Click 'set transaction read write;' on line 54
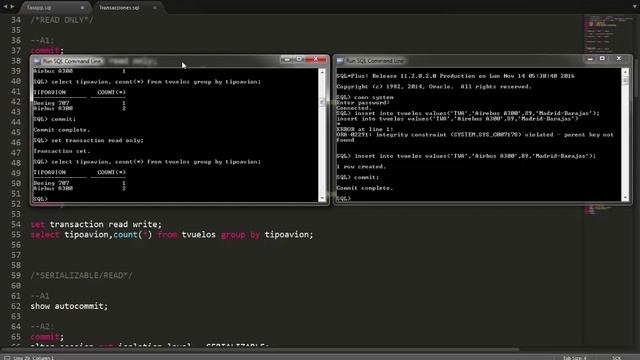640x360 pixels. pos(96,224)
